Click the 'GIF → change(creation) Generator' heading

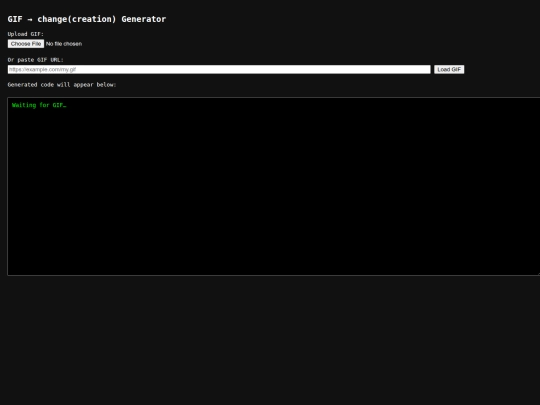click(87, 19)
